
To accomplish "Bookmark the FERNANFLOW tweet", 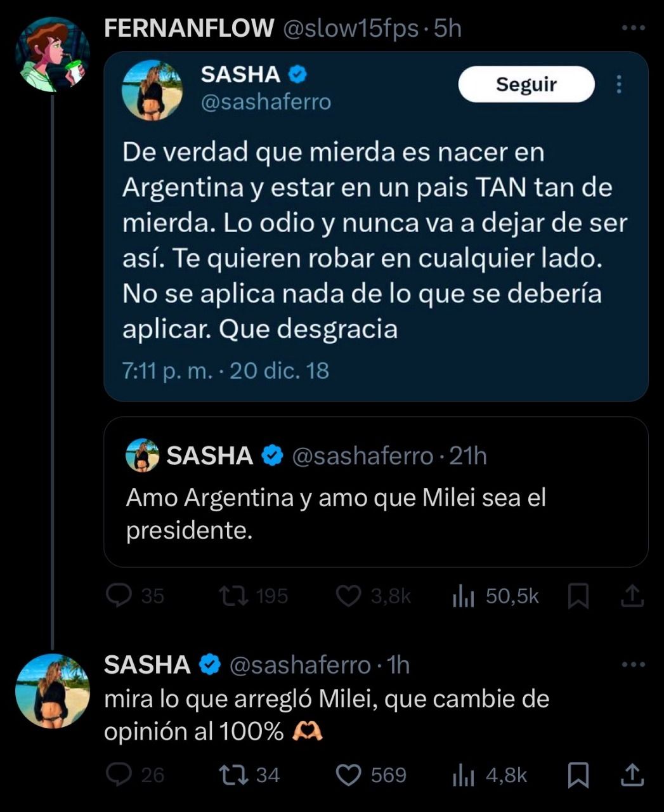I will click(x=578, y=596).
